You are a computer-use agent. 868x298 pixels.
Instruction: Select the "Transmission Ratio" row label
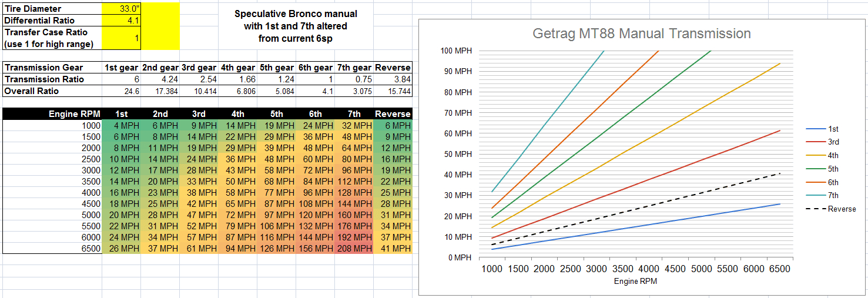[52, 79]
